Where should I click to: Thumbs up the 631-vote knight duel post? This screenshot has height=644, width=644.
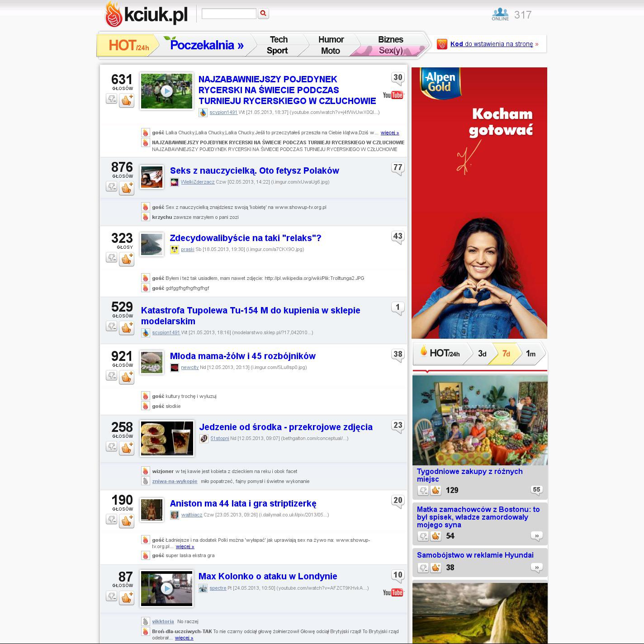click(x=127, y=100)
